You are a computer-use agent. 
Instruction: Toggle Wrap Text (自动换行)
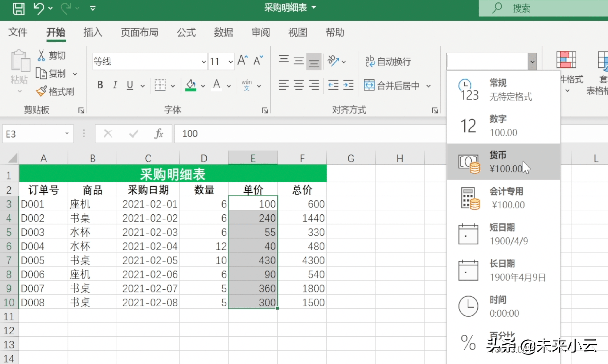pos(388,61)
